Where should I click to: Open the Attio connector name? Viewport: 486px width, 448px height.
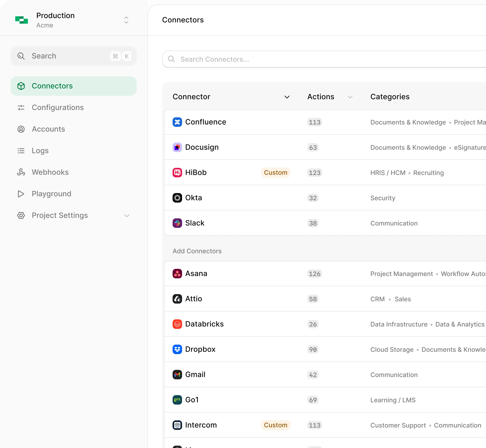pos(193,299)
